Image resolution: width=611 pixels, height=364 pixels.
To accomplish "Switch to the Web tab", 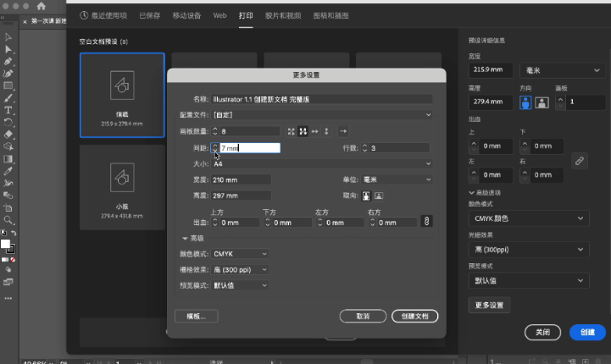I will pyautogui.click(x=219, y=15).
